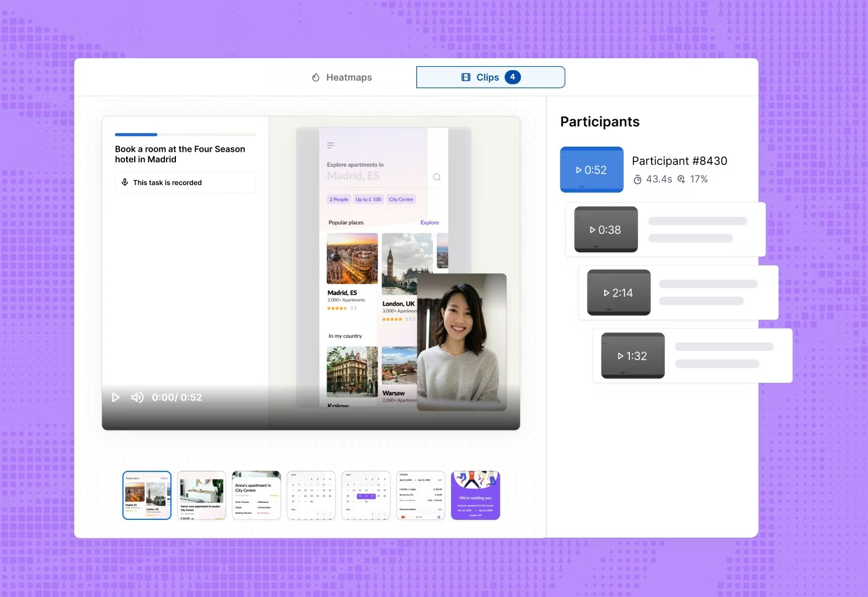Image resolution: width=868 pixels, height=597 pixels.
Task: Play the 0:38 clip in Participants
Action: click(605, 229)
